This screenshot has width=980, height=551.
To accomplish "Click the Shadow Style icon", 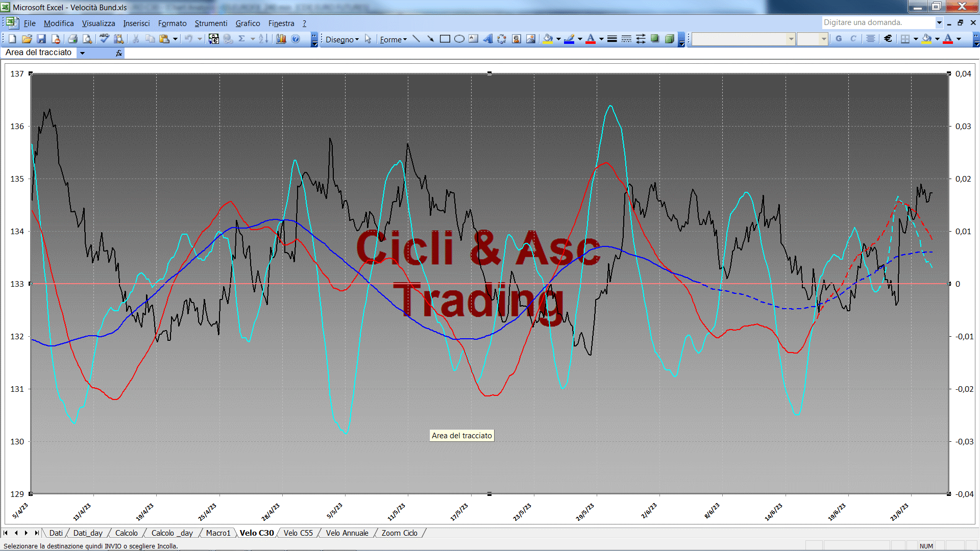I will point(655,39).
